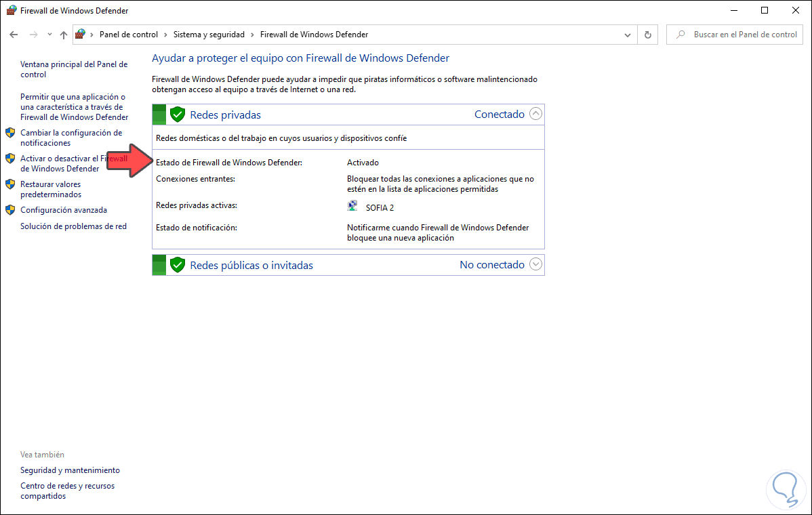
Task: Click shield icon beside 'Configuración avanzada'
Action: [10, 209]
